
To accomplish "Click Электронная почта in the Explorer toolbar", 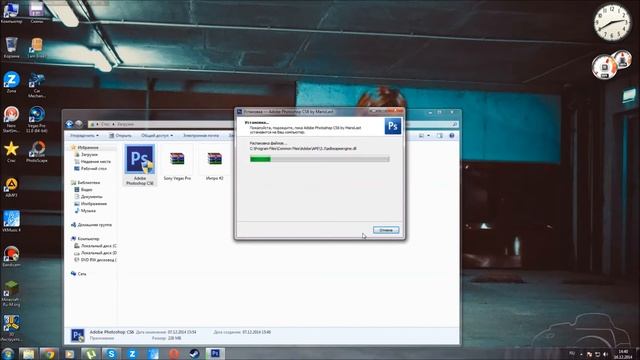I will [x=201, y=136].
